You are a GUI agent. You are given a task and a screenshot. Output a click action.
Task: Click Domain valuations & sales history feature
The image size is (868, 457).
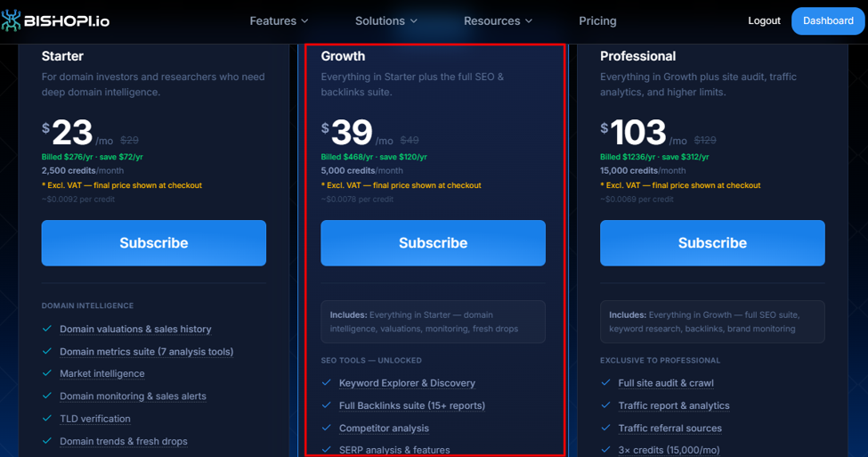click(135, 329)
